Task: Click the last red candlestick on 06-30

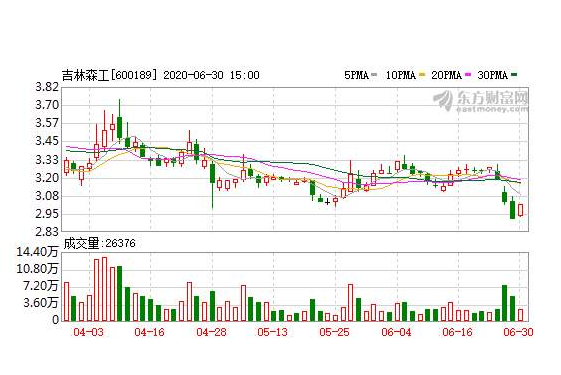Action: (x=520, y=210)
